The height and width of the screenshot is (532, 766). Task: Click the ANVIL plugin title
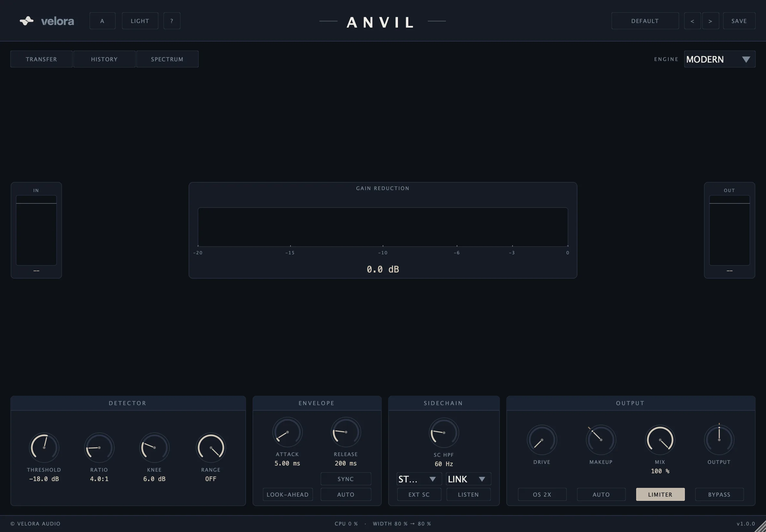click(x=381, y=22)
